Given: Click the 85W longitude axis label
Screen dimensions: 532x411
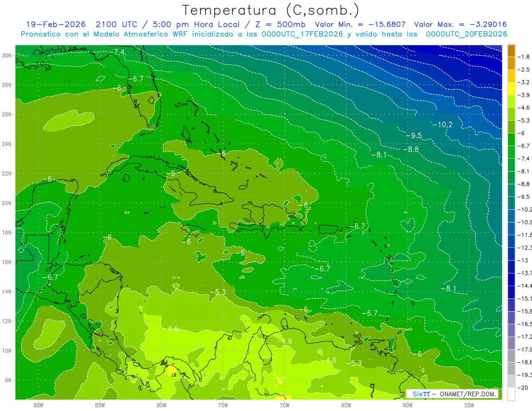Looking at the screenshot, I should 100,405.
